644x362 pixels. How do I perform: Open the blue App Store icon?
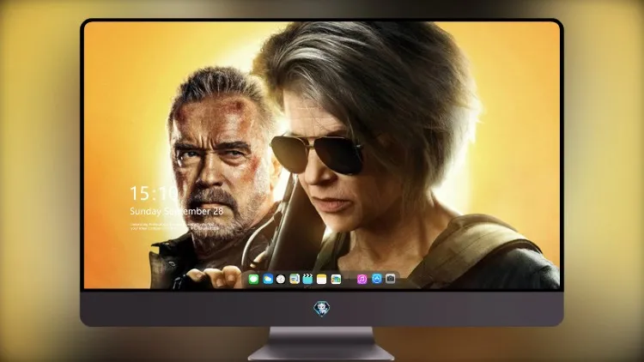pyautogui.click(x=377, y=279)
